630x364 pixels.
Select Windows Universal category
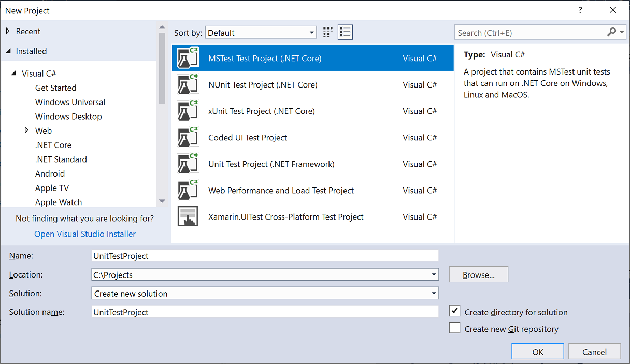click(x=70, y=102)
